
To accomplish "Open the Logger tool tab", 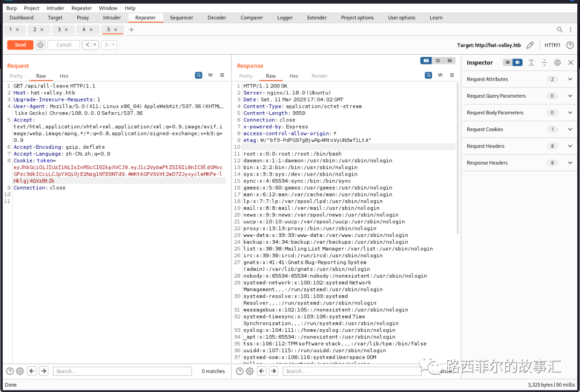I will pyautogui.click(x=285, y=18).
